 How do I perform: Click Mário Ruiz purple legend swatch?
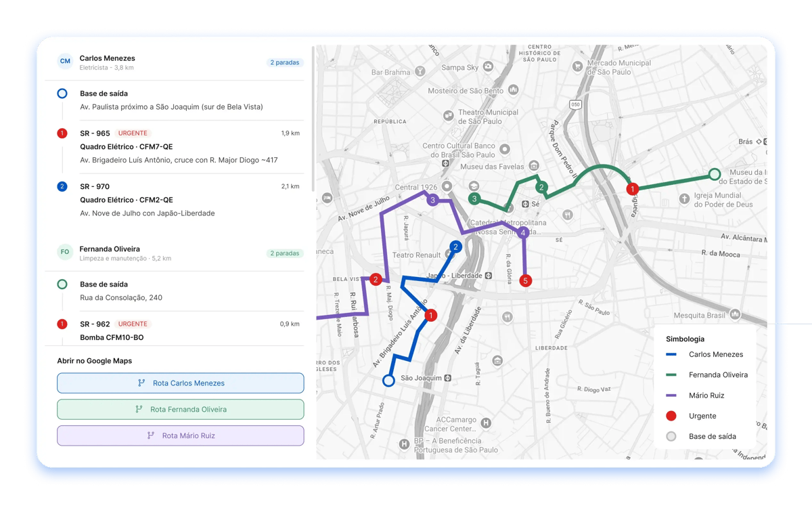(x=671, y=396)
